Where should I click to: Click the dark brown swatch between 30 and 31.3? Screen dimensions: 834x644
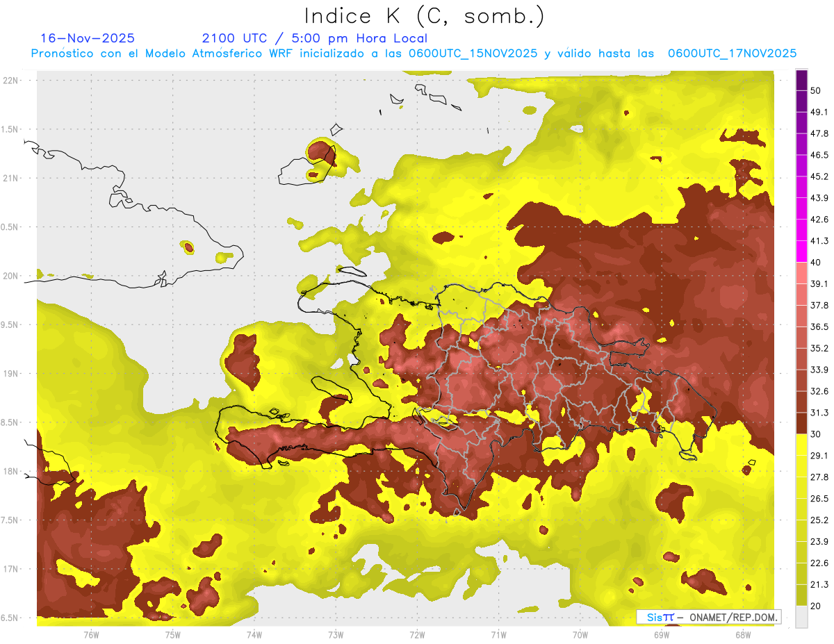click(x=801, y=423)
